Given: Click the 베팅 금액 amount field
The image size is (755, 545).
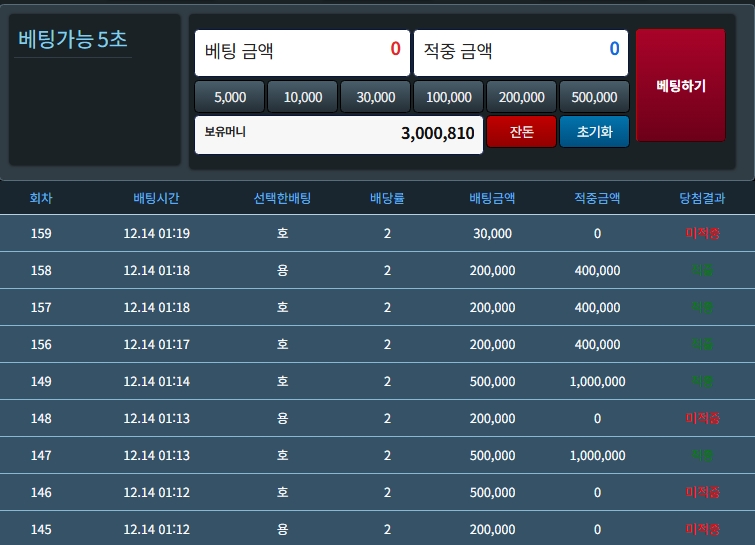Looking at the screenshot, I should click(302, 51).
